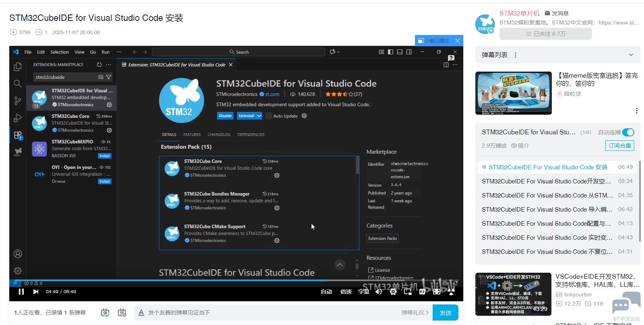The height and width of the screenshot is (325, 644).
Task: Enable picture-in-picture mode in player
Action: point(408,292)
